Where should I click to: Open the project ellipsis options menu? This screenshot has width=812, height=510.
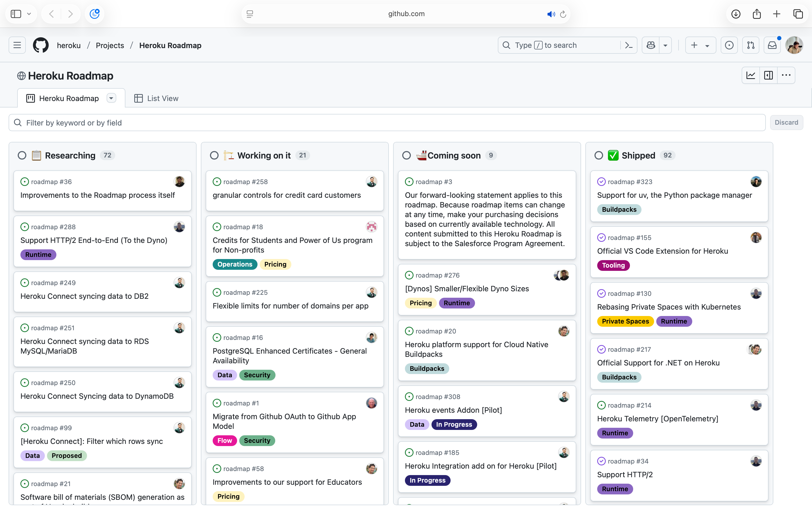786,75
